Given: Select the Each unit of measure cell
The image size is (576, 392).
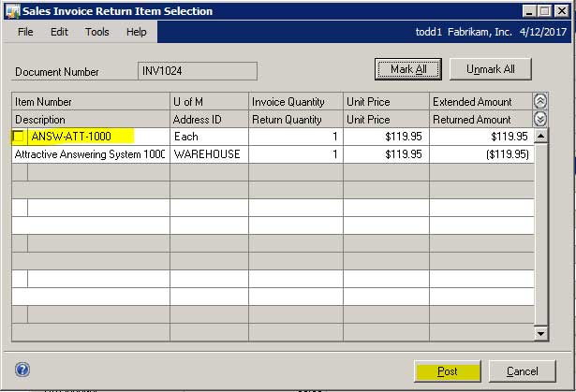Looking at the screenshot, I should pos(209,137).
